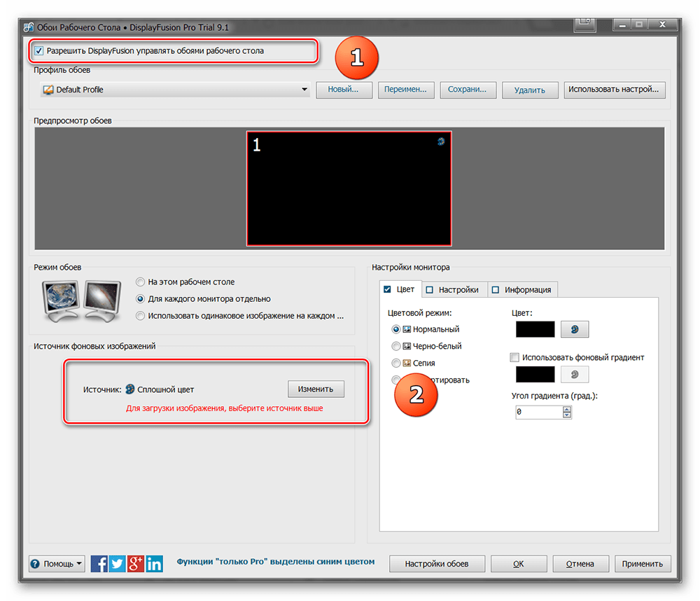Image resolution: width=700 pixels, height=601 pixels.
Task: Switch to the Настройки tab
Action: [451, 289]
